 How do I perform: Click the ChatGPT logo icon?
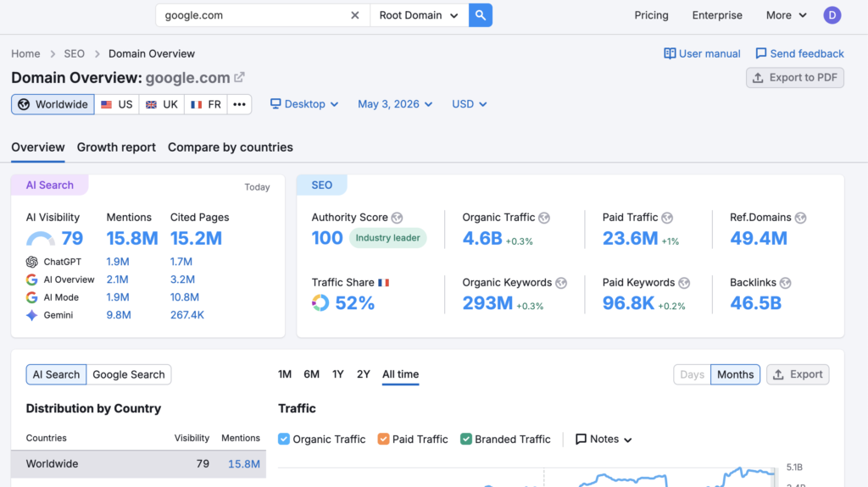click(x=32, y=262)
